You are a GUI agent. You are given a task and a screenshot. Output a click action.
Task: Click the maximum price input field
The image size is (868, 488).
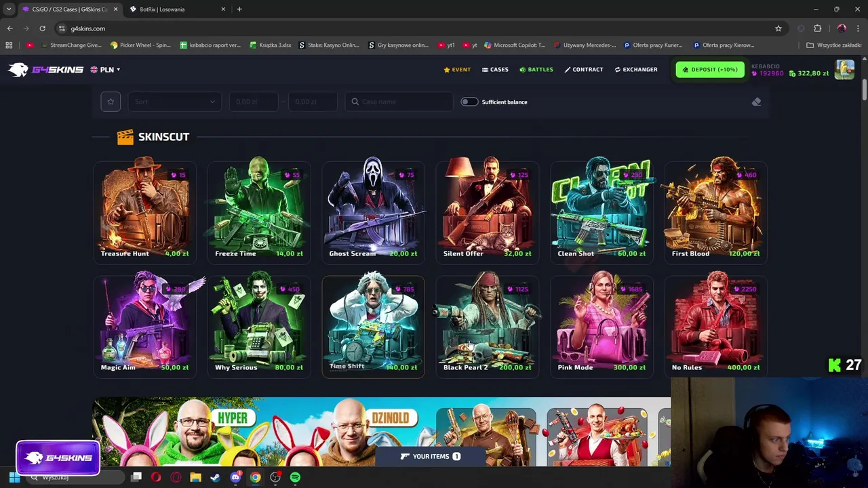tap(312, 102)
